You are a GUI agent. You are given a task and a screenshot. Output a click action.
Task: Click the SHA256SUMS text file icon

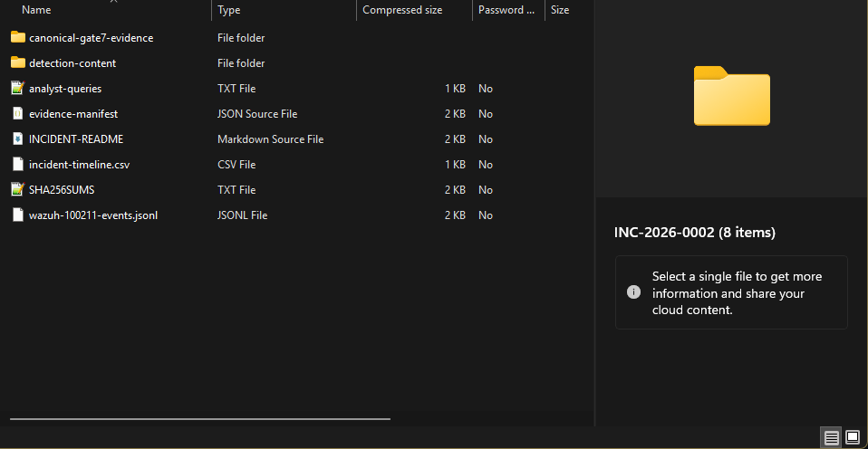(x=18, y=190)
